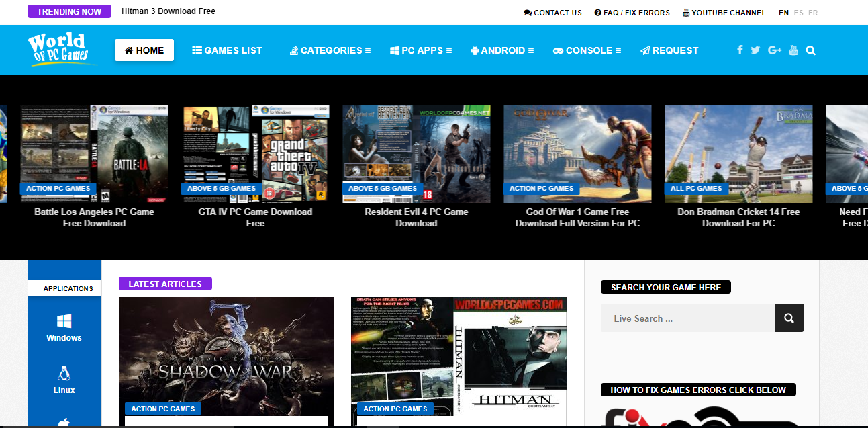868x428 pixels.
Task: Expand the CONSOLE menu
Action: (x=587, y=50)
